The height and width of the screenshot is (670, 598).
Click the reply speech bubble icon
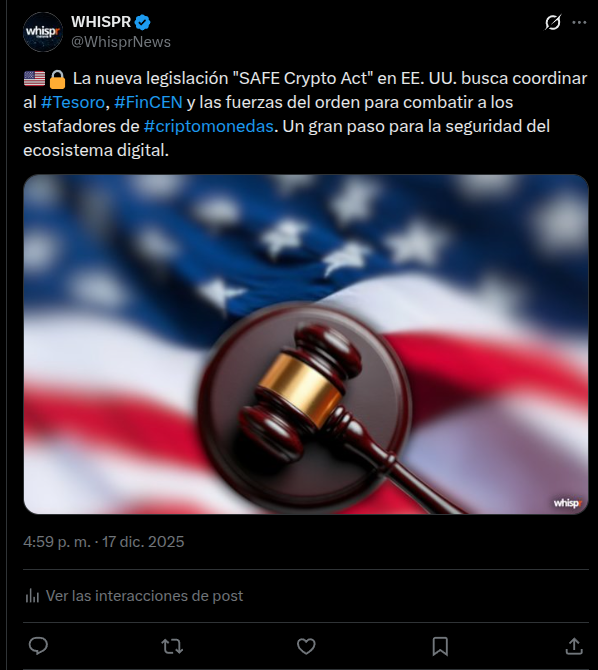pyautogui.click(x=38, y=646)
